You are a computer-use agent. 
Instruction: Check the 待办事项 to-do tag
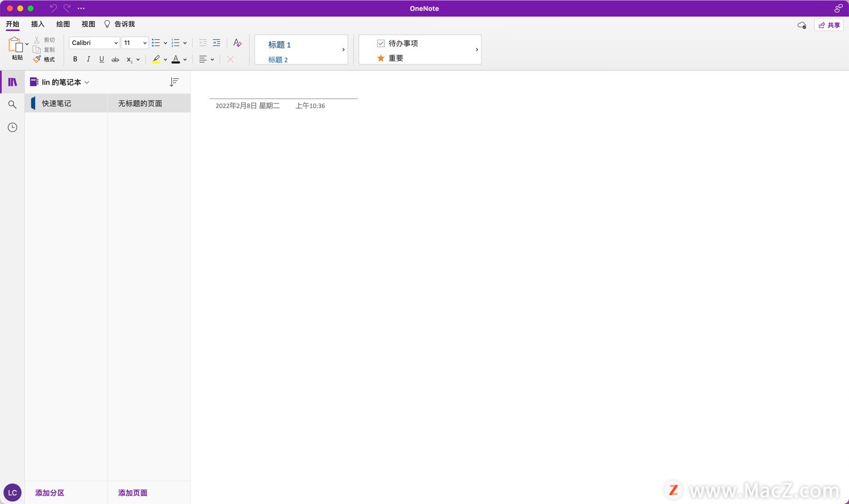[398, 43]
